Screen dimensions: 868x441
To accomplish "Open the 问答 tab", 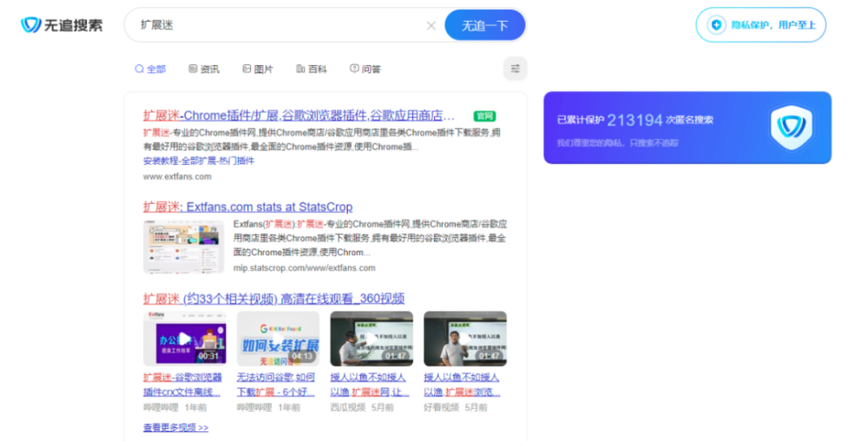I will pyautogui.click(x=365, y=69).
